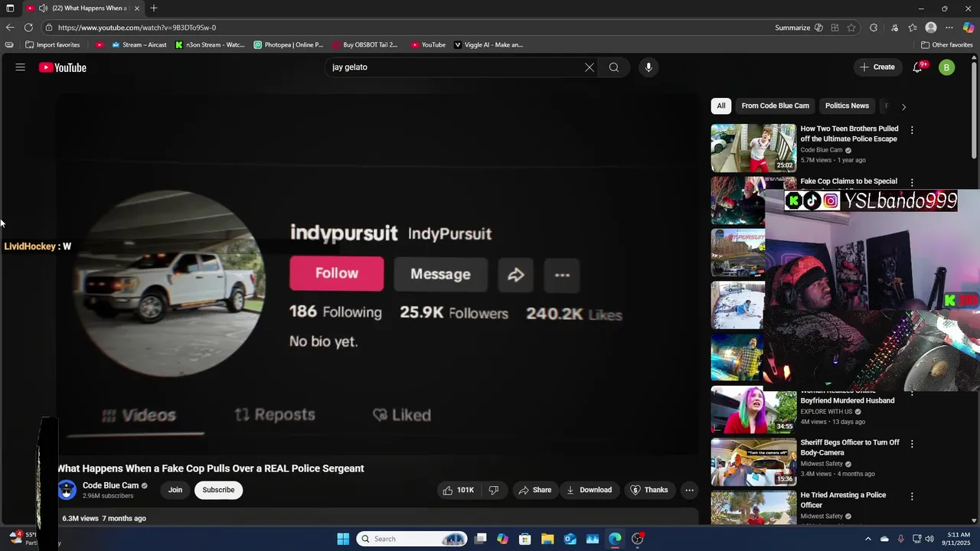The height and width of the screenshot is (551, 980).
Task: Open File Explorer from taskbar
Action: click(547, 539)
